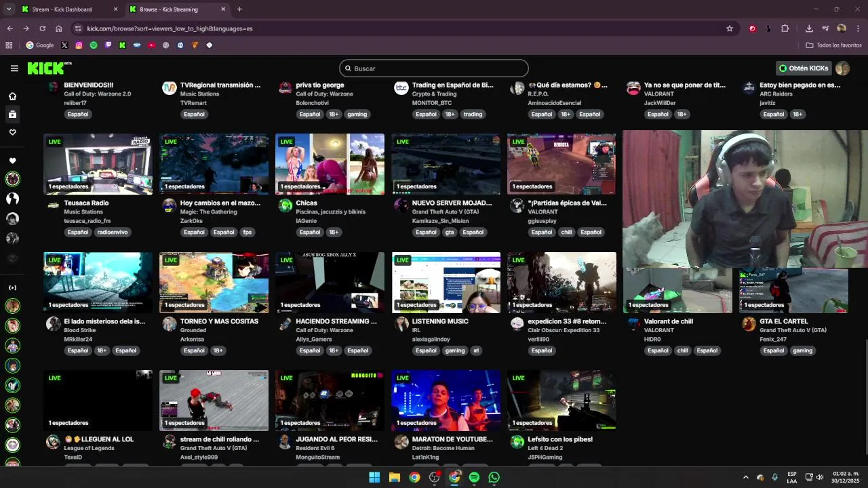
Task: Open 'Clair Obscur: Expedition 33' category link
Action: coord(564,331)
